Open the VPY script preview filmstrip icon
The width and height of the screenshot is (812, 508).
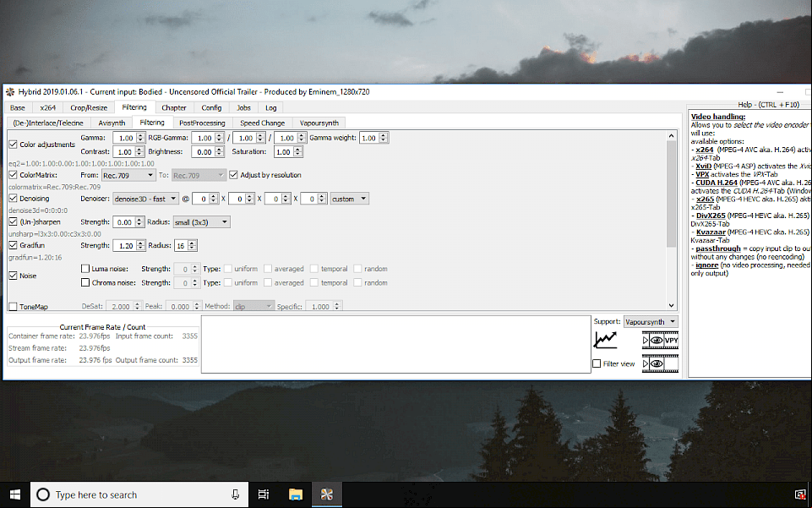(x=660, y=341)
